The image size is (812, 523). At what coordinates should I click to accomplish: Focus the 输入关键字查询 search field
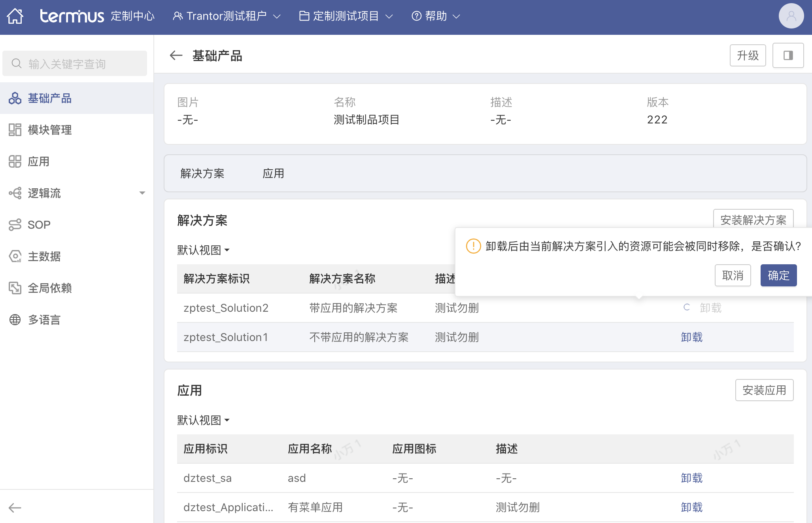tap(75, 63)
